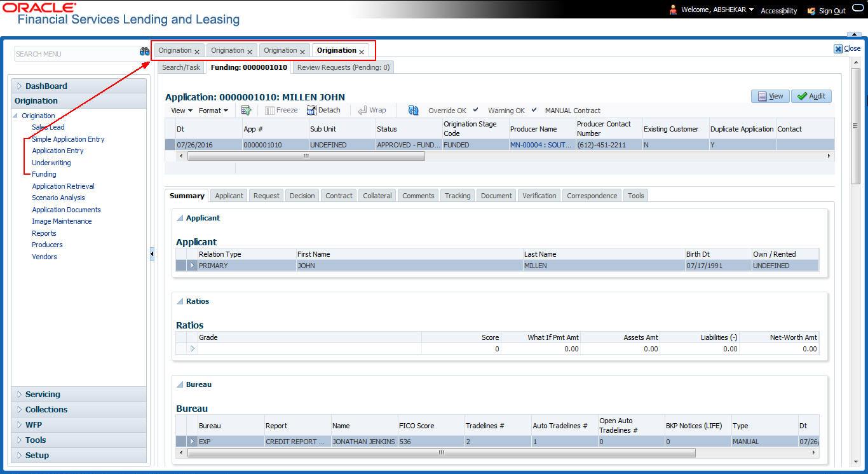Viewport: 868px width, 474px height.
Task: Open the Applicant tab
Action: pyautogui.click(x=229, y=196)
